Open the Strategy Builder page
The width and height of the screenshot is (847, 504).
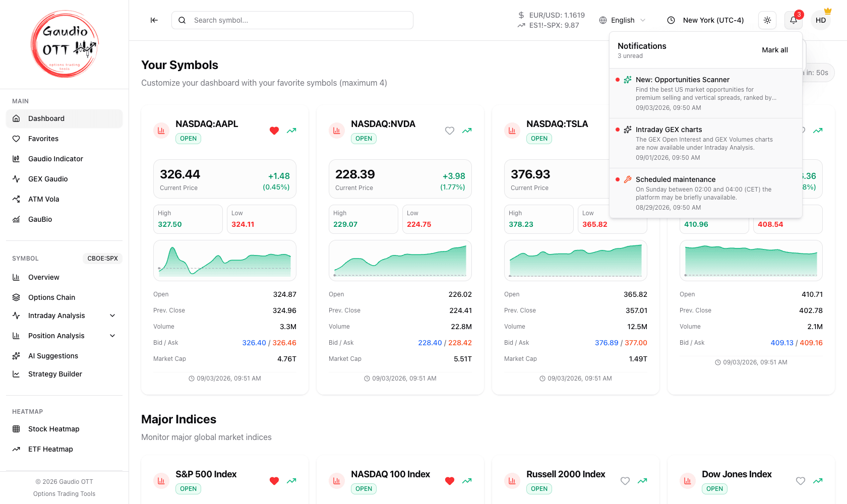click(x=65, y=374)
